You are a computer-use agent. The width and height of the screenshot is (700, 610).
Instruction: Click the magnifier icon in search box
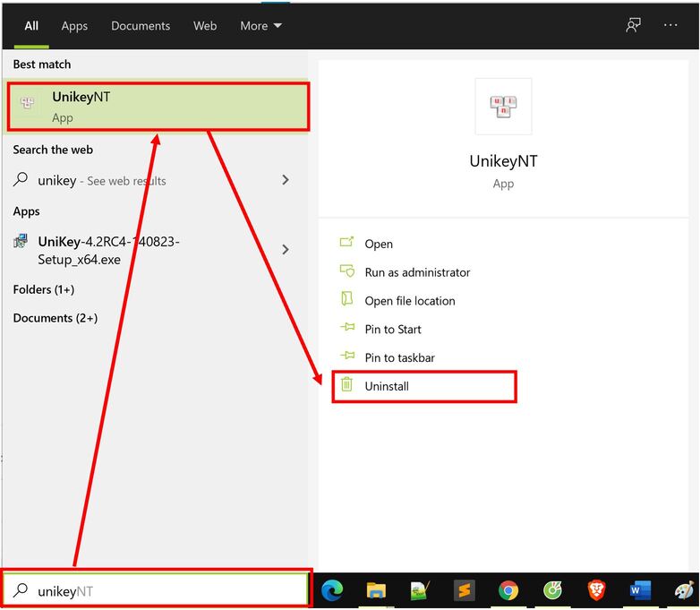point(21,590)
